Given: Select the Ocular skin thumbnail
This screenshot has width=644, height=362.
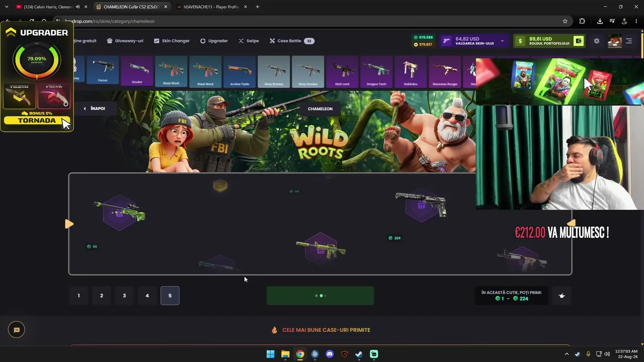Looking at the screenshot, I should pos(137,71).
